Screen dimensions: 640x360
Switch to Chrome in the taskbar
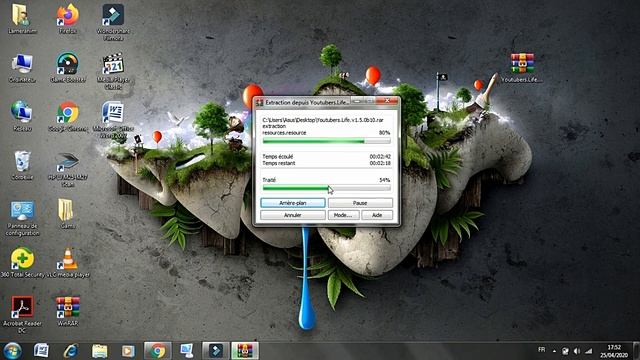coord(157,351)
